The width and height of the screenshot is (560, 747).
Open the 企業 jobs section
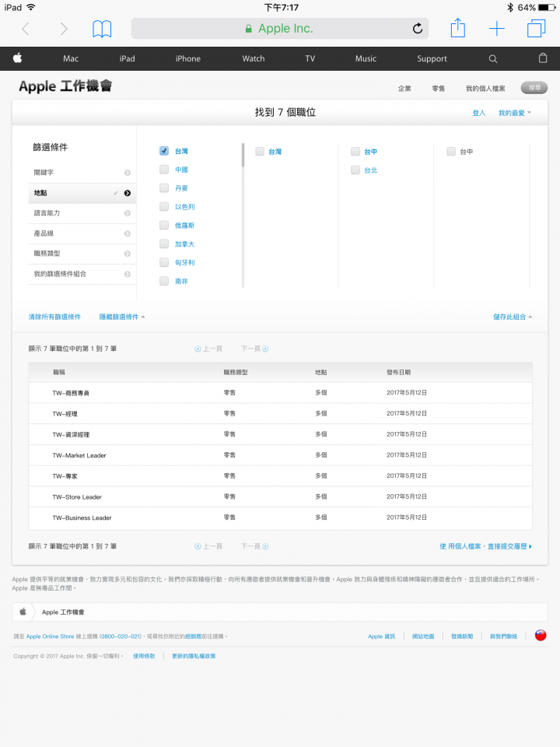(x=404, y=89)
